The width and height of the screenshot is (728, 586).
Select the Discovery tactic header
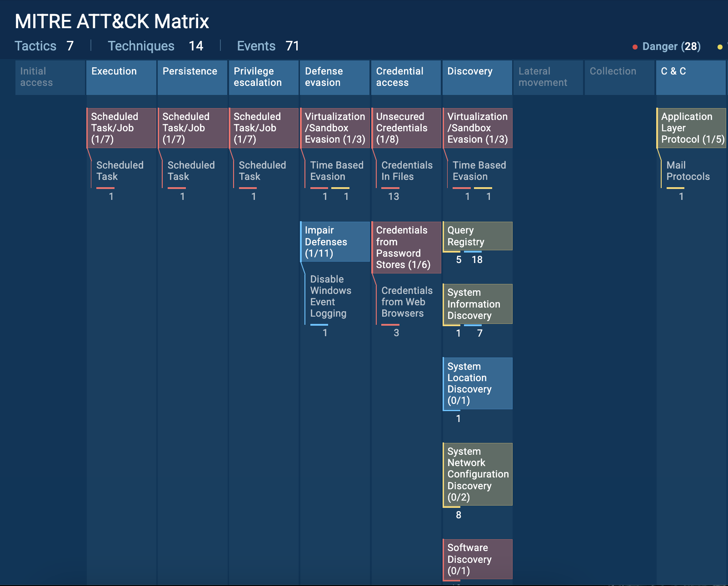click(477, 77)
